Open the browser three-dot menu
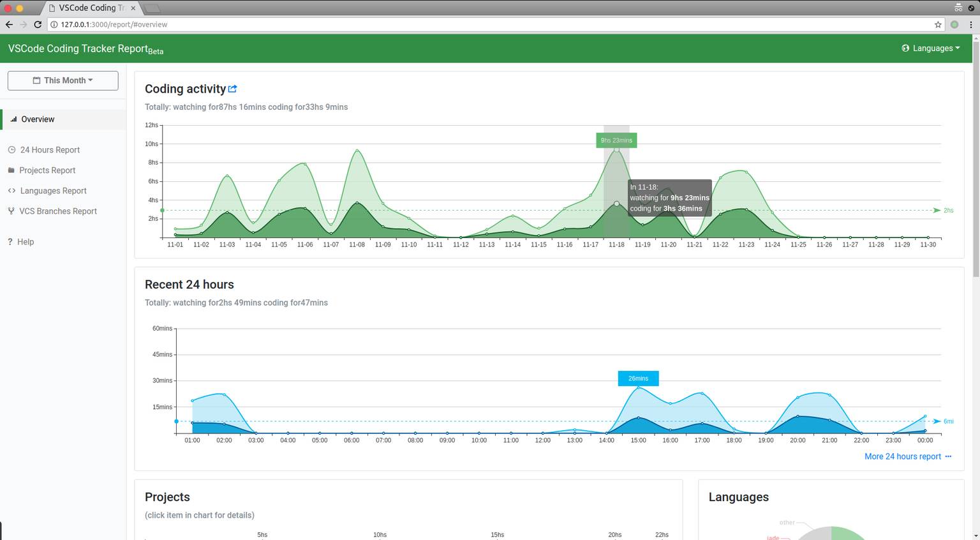 pyautogui.click(x=972, y=24)
